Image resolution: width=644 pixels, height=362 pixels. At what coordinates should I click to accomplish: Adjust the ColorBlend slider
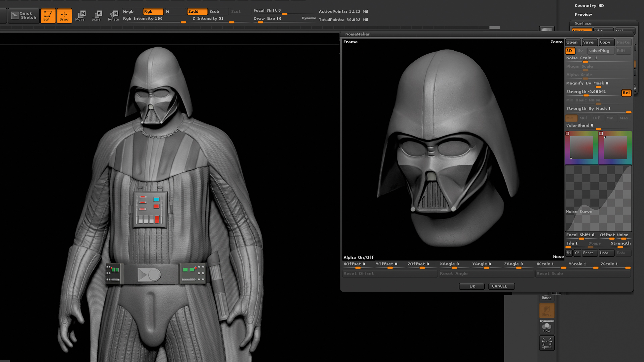[x=598, y=126]
